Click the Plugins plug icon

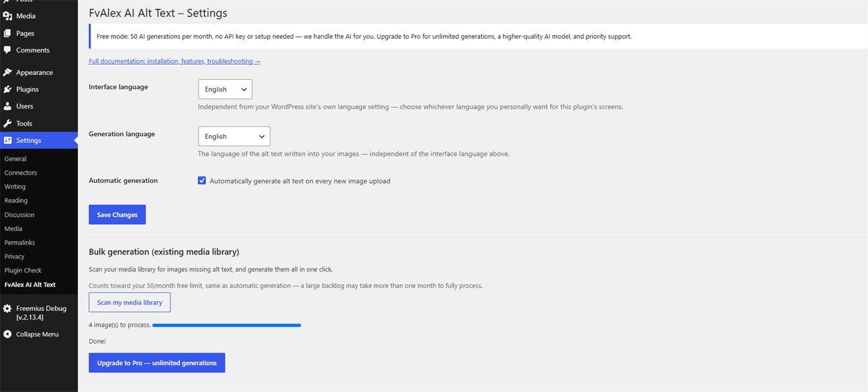click(x=7, y=89)
